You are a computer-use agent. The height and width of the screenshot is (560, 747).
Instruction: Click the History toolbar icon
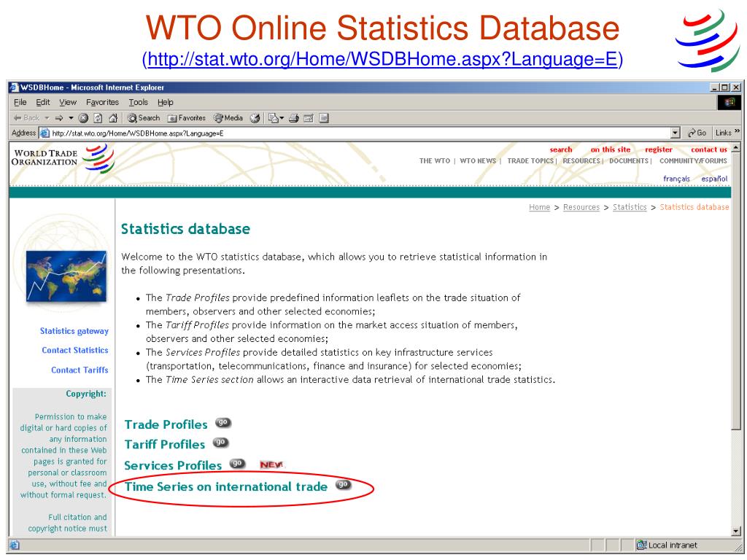point(255,118)
